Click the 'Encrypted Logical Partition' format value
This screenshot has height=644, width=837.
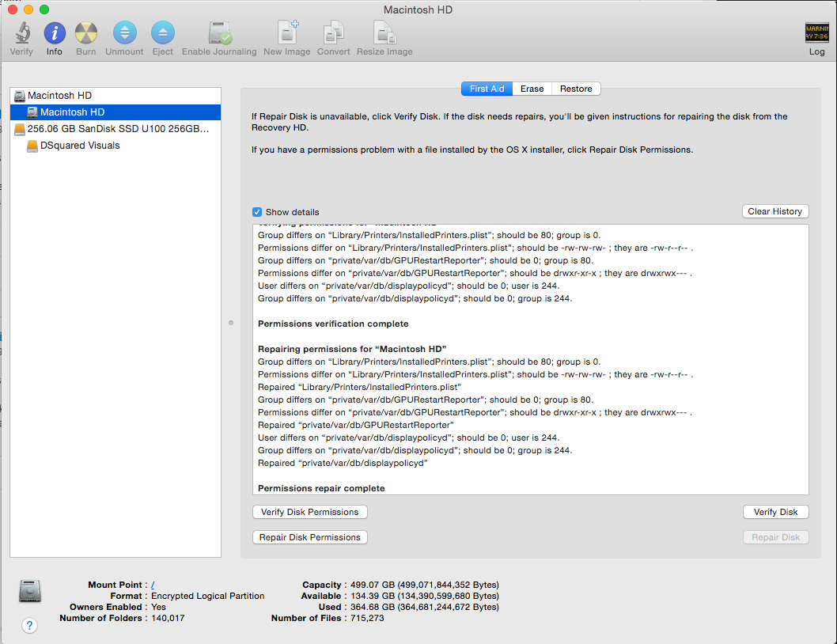tap(207, 596)
